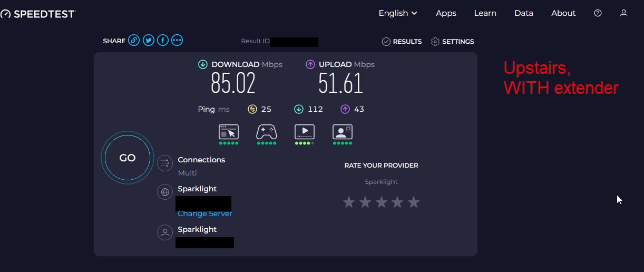Copy the share link icon
Image resolution: width=644 pixels, height=272 pixels.
(x=134, y=40)
